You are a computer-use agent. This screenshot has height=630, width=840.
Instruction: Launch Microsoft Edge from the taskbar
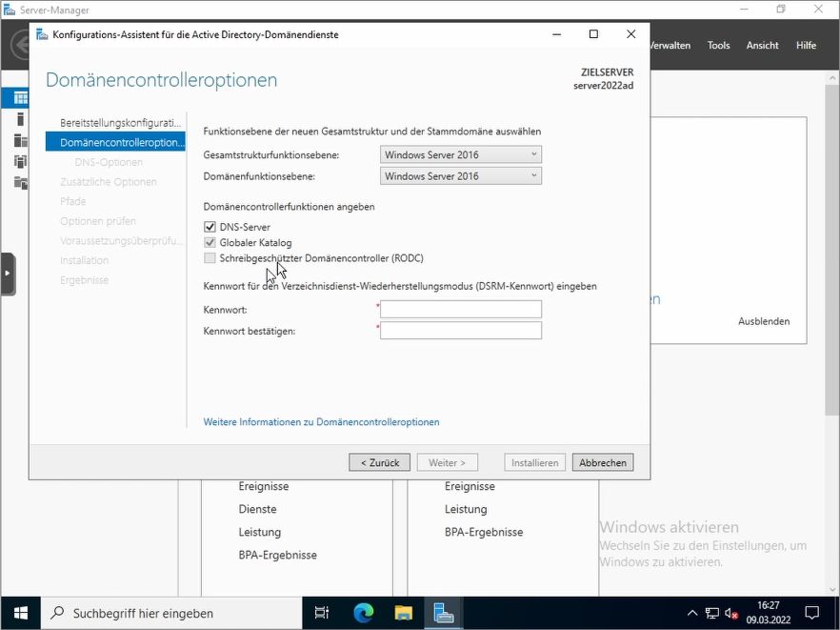(363, 613)
